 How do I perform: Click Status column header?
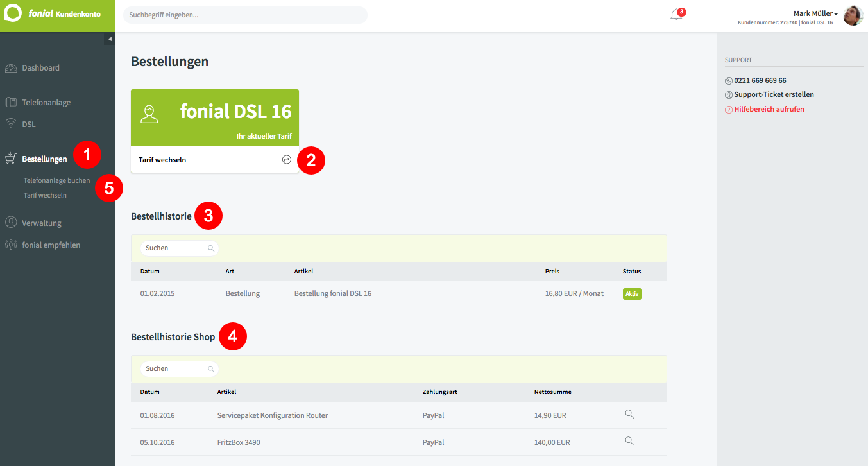(x=632, y=272)
